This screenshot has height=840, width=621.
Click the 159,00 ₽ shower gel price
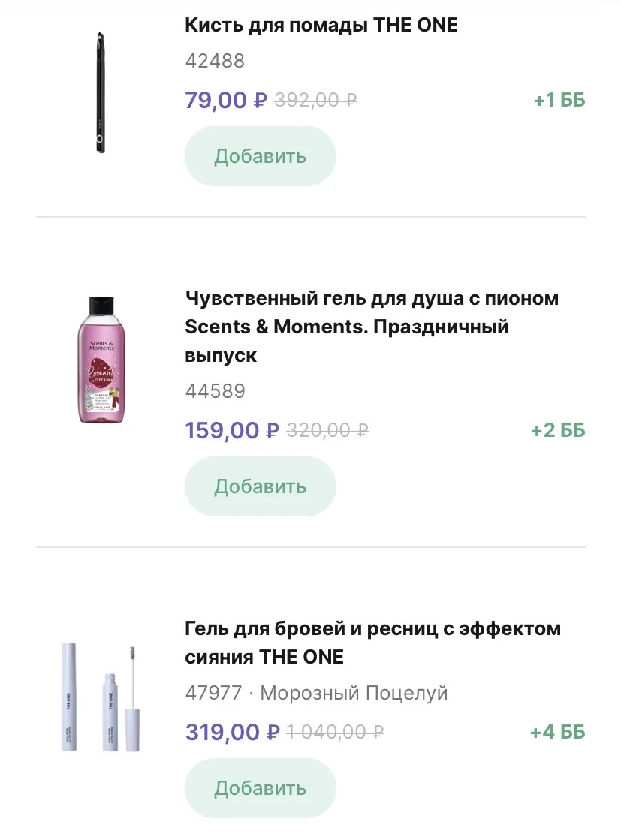tap(231, 431)
